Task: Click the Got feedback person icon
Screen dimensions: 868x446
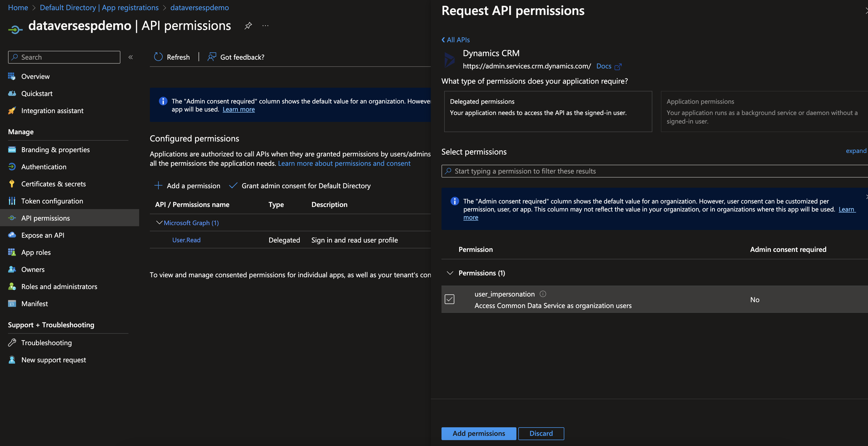Action: [212, 57]
